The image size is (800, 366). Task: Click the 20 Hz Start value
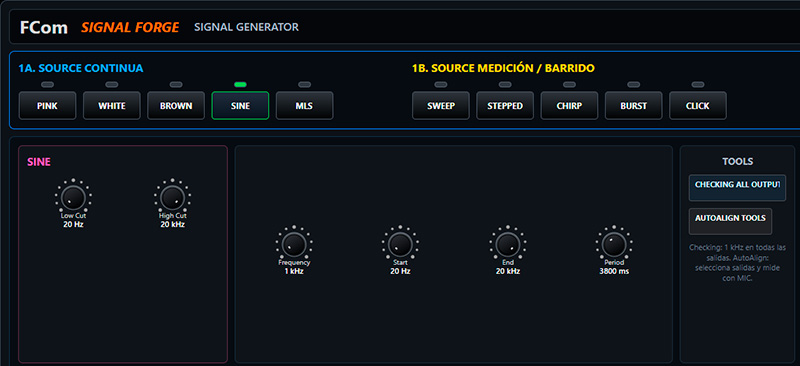coord(401,271)
